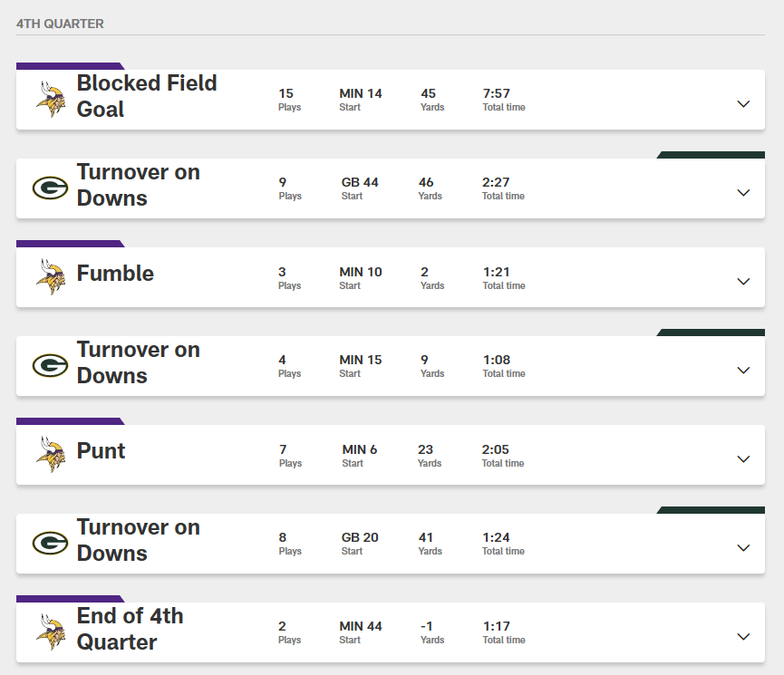
Task: Click the Vikings logo on Blocked Field Goal drive
Action: tap(51, 100)
